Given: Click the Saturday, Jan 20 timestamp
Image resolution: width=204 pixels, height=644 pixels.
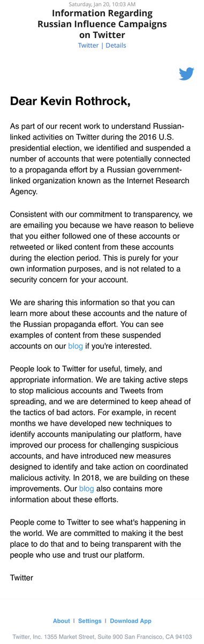Looking at the screenshot, I should point(102,4).
